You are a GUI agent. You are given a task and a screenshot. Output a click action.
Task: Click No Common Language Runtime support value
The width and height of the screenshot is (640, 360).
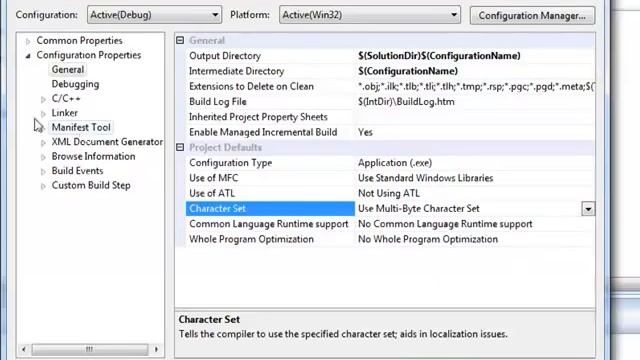tap(445, 224)
